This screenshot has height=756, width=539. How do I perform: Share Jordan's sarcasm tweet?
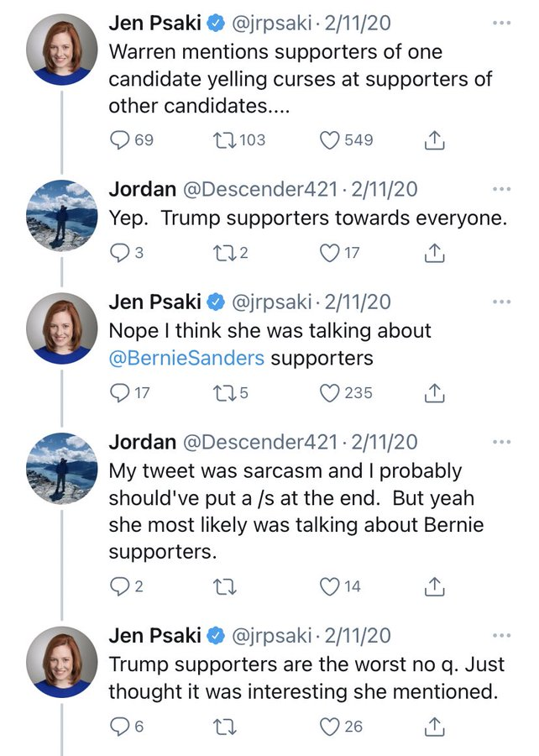pyautogui.click(x=435, y=585)
